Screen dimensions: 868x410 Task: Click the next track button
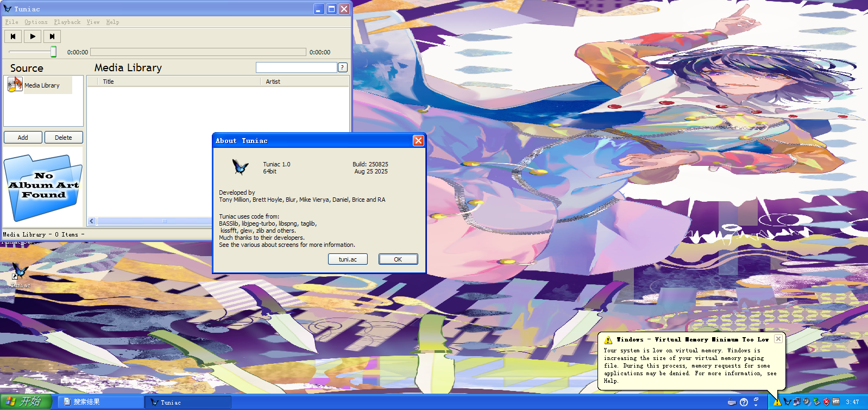pyautogui.click(x=52, y=36)
